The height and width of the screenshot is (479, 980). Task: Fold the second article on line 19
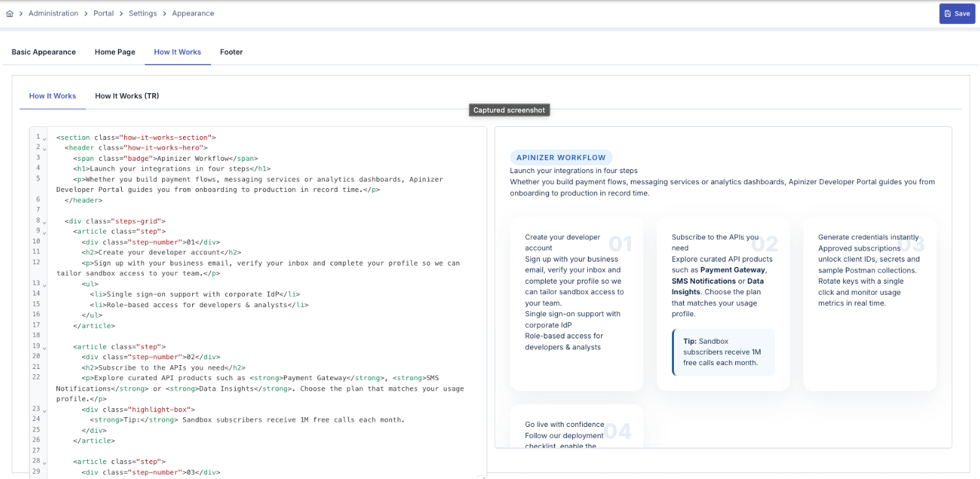point(44,348)
